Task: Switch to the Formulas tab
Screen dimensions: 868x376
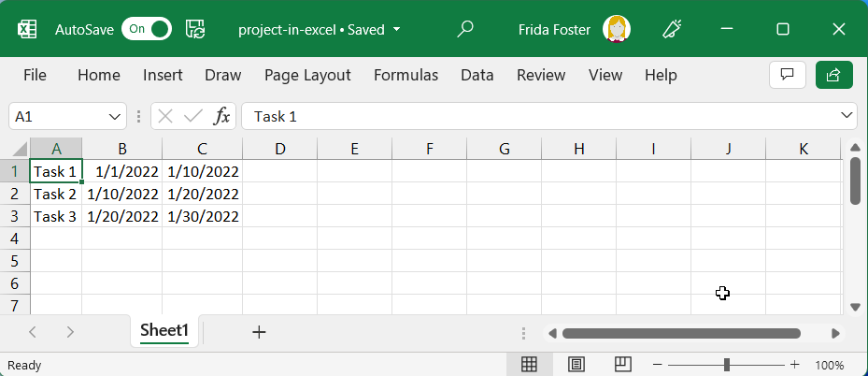Action: point(406,76)
